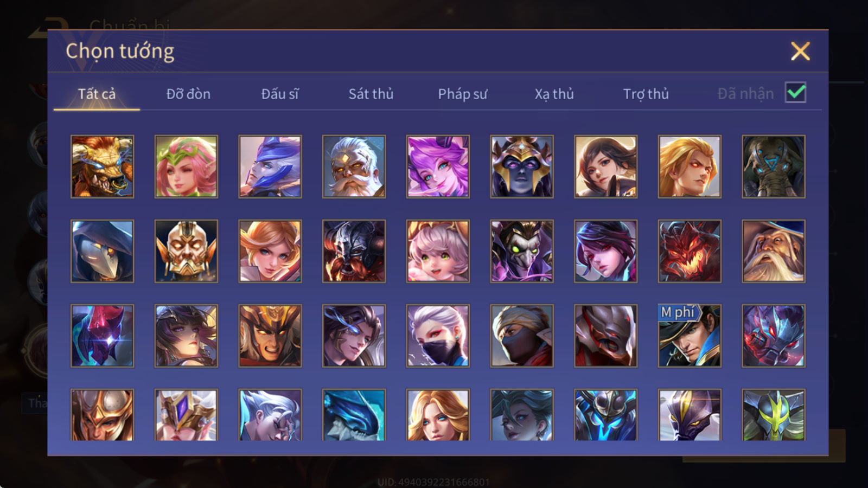Switch to the Đỡ đòn tab
The width and height of the screenshot is (868, 488).
tap(188, 94)
